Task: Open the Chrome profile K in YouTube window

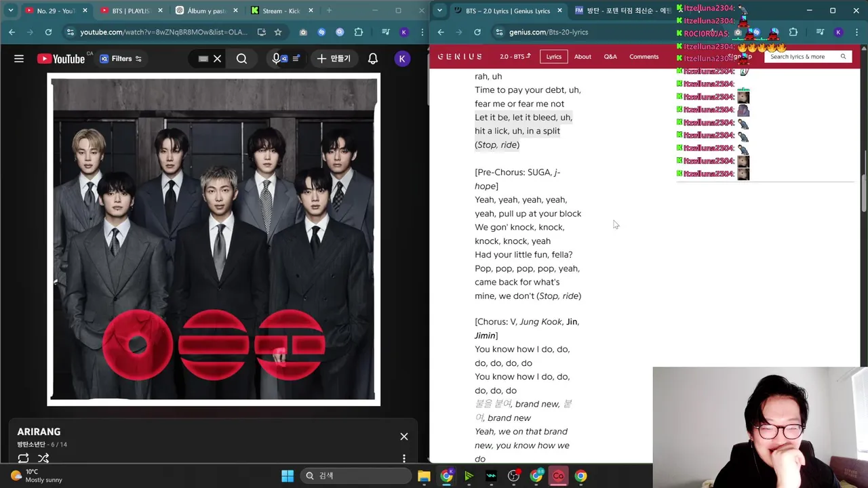Action: (x=404, y=32)
